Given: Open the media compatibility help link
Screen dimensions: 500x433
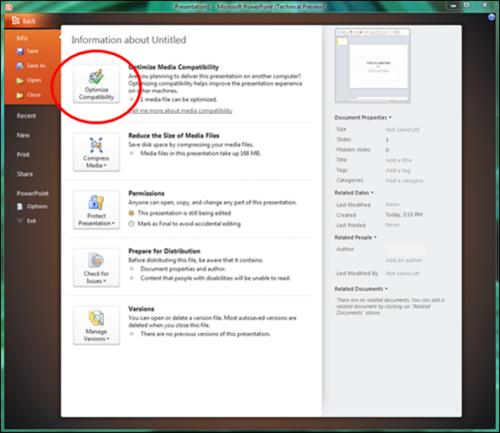Looking at the screenshot, I should [181, 111].
